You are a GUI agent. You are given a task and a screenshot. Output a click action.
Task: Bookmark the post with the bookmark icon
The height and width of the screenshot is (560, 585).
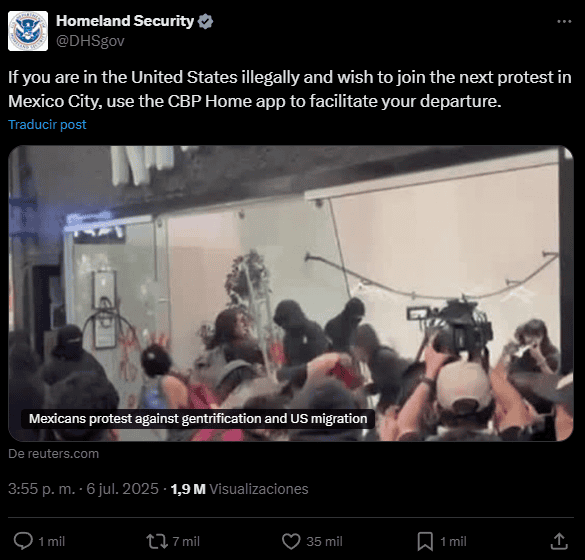click(425, 541)
